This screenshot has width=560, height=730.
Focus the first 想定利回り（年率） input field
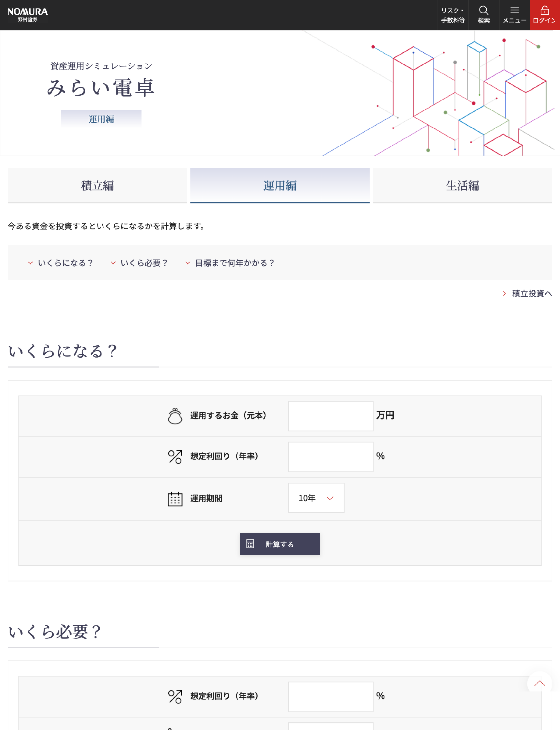click(x=330, y=457)
